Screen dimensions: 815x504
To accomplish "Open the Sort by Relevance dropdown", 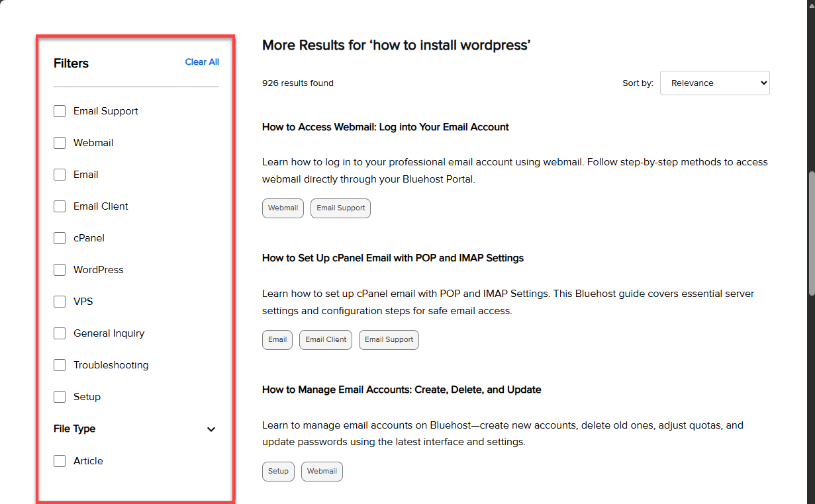I will 714,83.
